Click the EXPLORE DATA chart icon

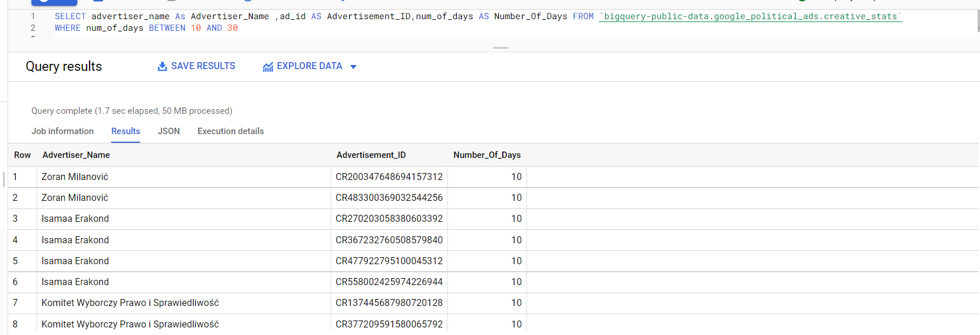pyautogui.click(x=268, y=67)
